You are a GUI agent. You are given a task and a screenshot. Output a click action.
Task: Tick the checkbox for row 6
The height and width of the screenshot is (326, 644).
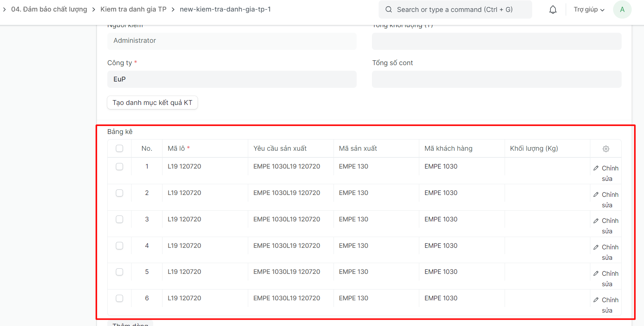coord(119,298)
